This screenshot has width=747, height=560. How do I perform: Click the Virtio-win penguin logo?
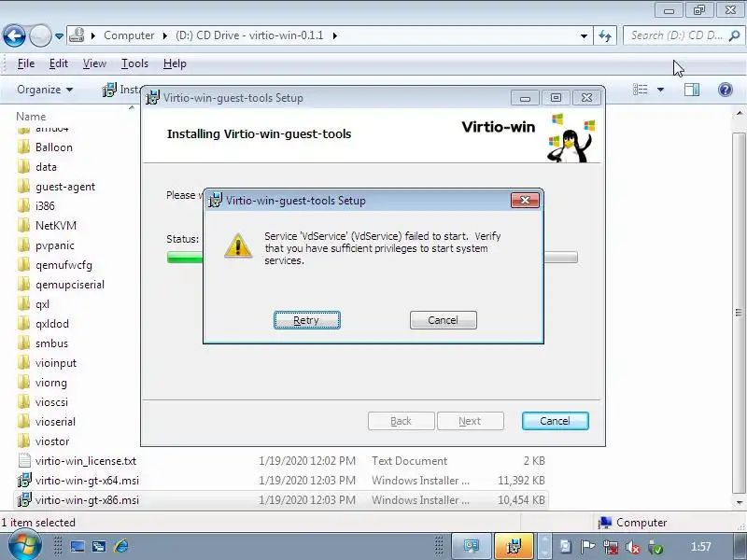coord(571,138)
